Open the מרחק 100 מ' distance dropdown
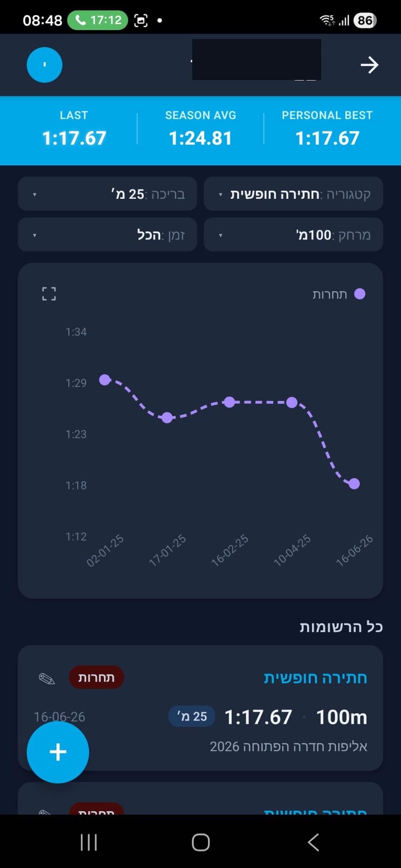 click(x=294, y=234)
